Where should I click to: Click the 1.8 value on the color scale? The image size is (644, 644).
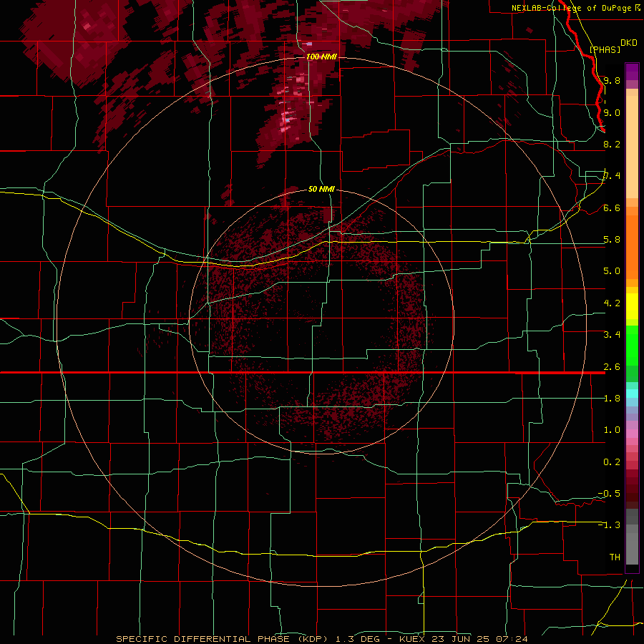(612, 399)
